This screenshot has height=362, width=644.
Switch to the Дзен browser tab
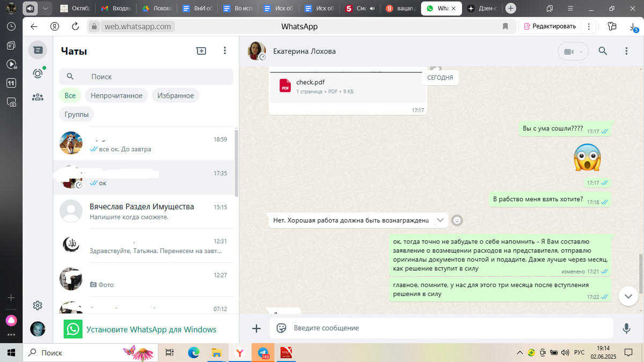[482, 9]
